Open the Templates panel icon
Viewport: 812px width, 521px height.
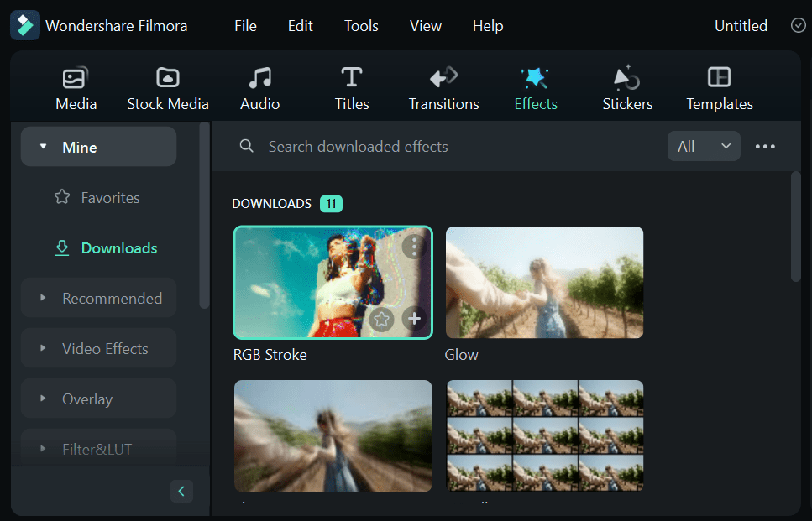tap(720, 78)
